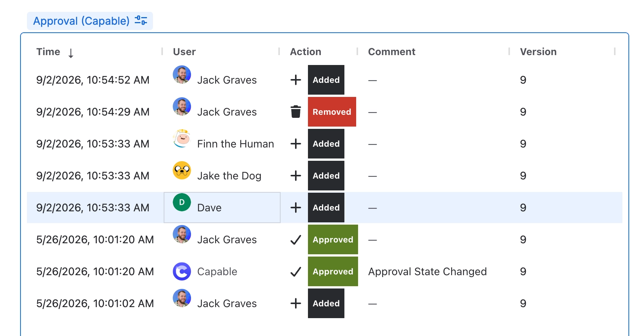This screenshot has width=644, height=336.
Task: Click Added badge in 10:54:52 AM row
Action: pos(326,80)
